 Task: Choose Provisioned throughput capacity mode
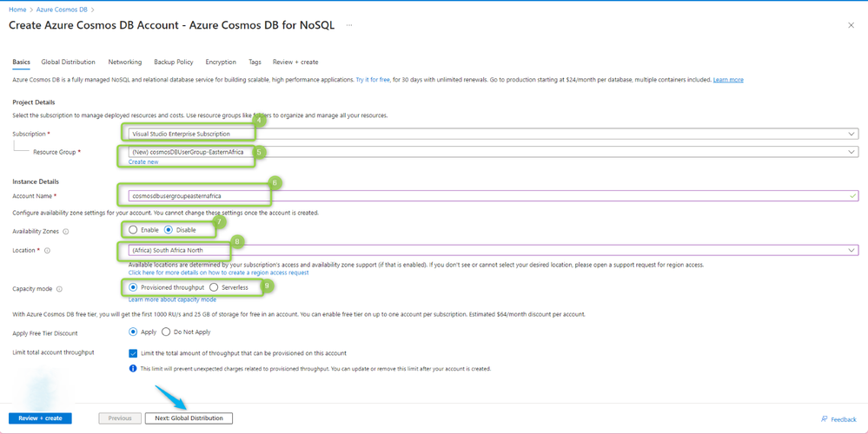[x=133, y=287]
